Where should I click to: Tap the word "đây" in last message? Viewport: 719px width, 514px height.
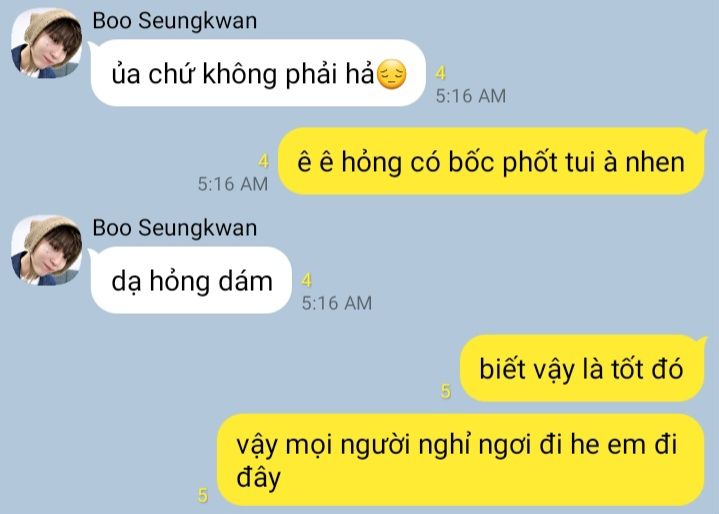point(258,478)
